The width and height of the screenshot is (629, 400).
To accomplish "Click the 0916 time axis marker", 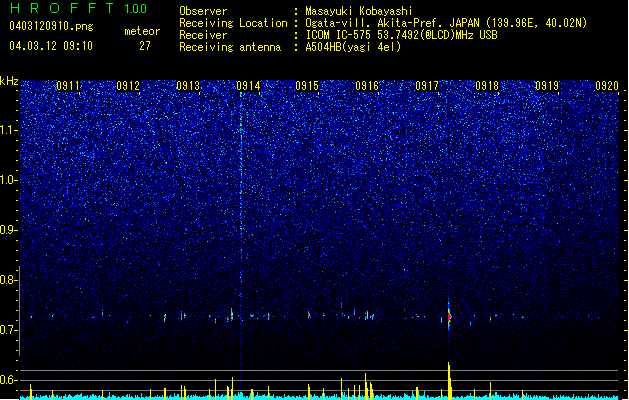I will (x=367, y=86).
